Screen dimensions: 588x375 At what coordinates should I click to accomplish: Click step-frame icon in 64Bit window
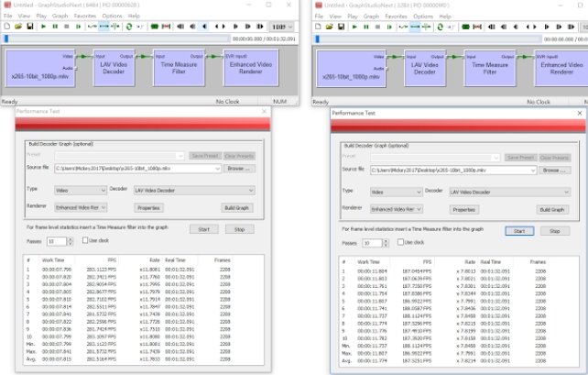tap(78, 27)
